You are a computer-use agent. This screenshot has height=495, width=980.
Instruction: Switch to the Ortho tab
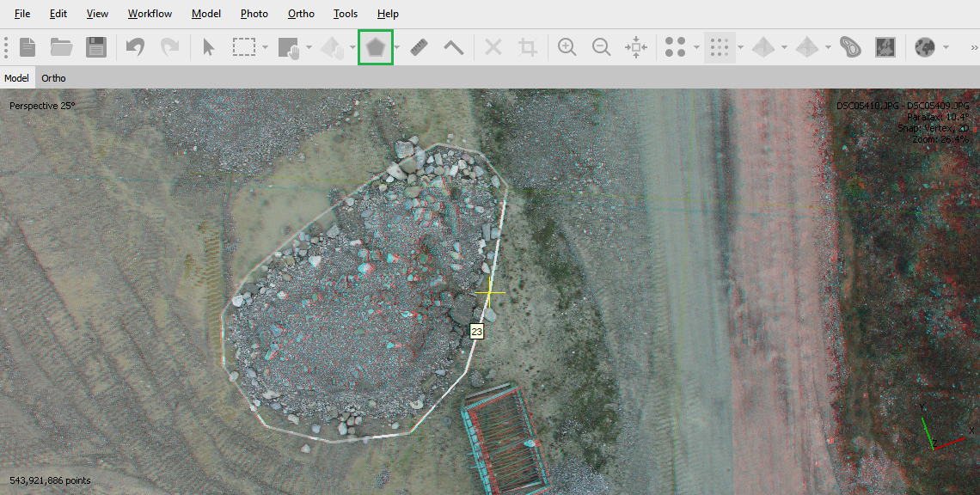coord(54,78)
